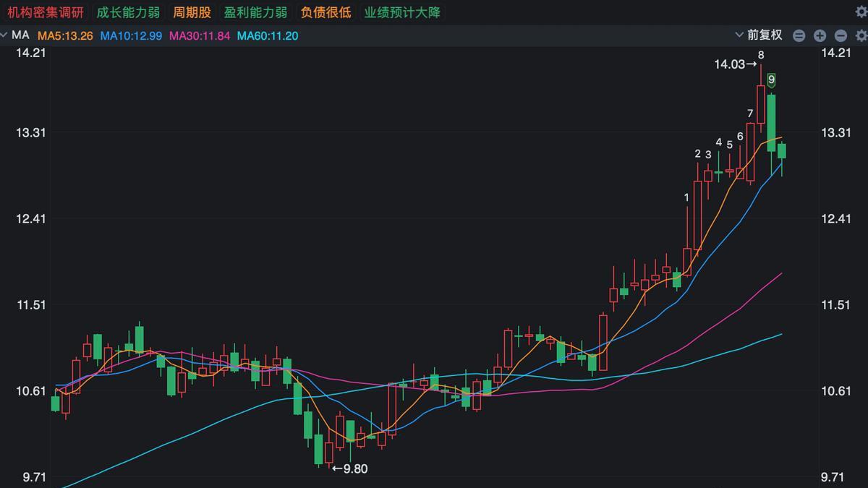This screenshot has height=488, width=868.
Task: Zoom out chart with minus icon
Action: click(841, 35)
